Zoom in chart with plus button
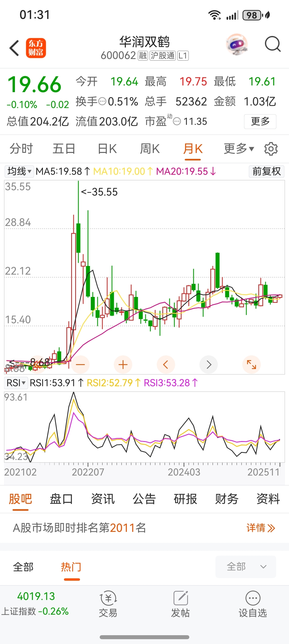 click(x=123, y=364)
